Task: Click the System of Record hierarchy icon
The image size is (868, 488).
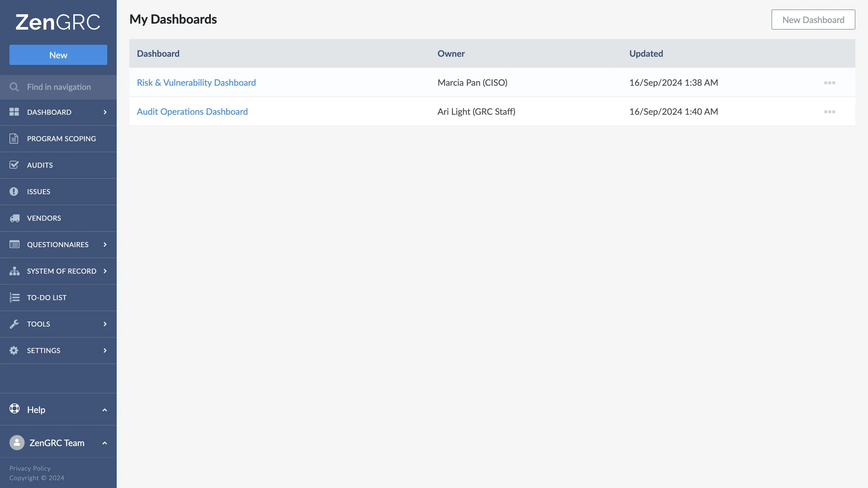Action: tap(15, 271)
